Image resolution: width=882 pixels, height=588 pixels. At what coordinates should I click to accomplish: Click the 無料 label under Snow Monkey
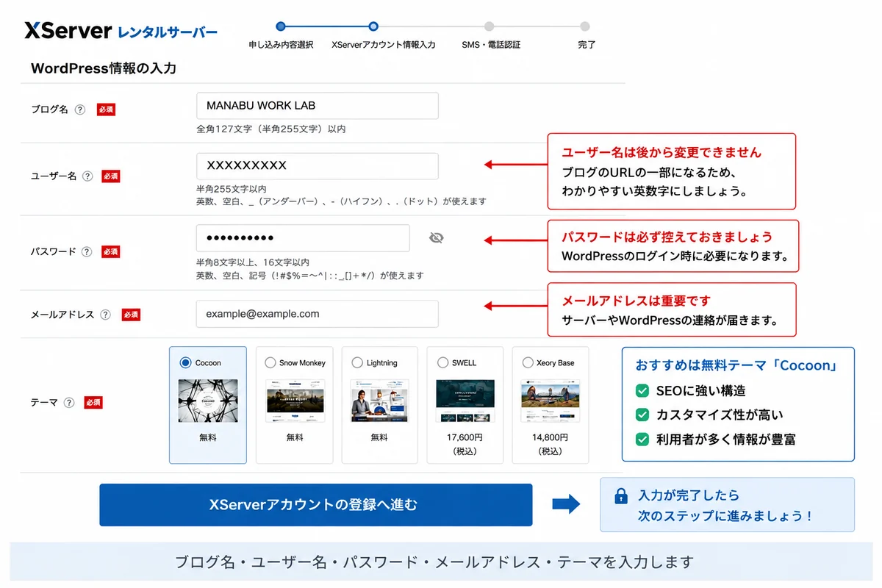(294, 437)
